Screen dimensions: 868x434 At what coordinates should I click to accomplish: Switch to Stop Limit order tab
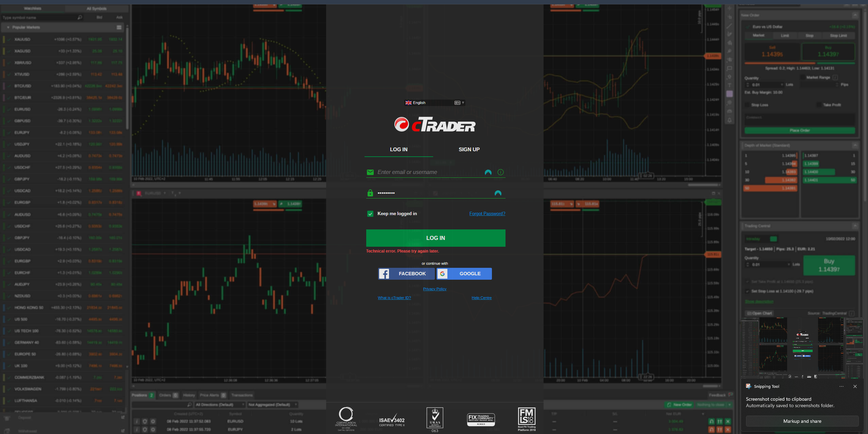[838, 36]
